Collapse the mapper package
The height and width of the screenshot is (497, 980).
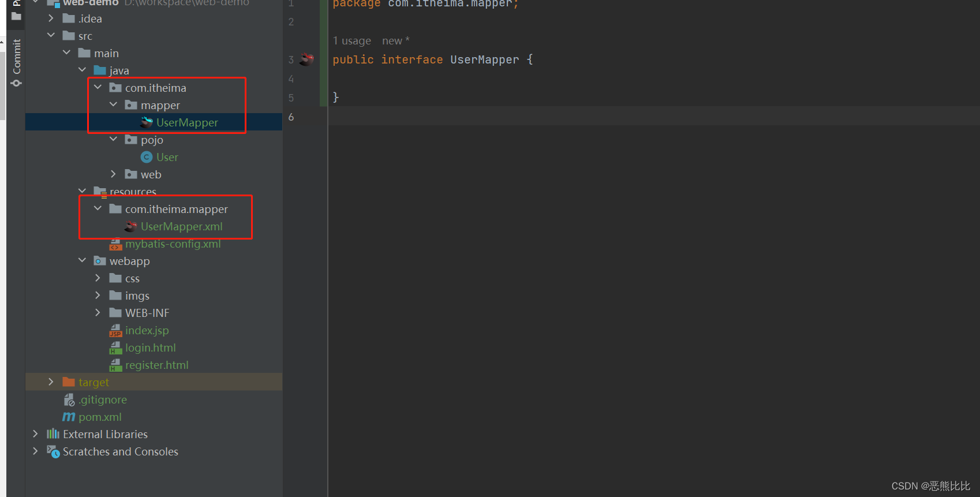point(113,105)
